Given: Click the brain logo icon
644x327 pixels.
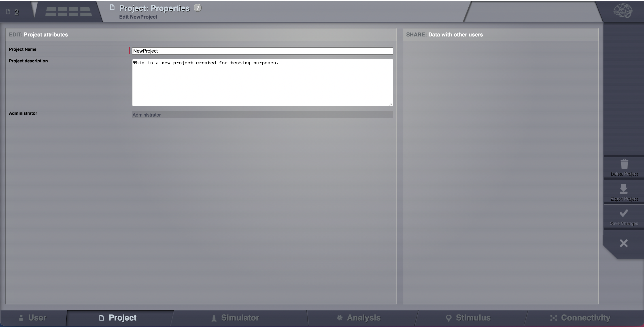Looking at the screenshot, I should [623, 11].
